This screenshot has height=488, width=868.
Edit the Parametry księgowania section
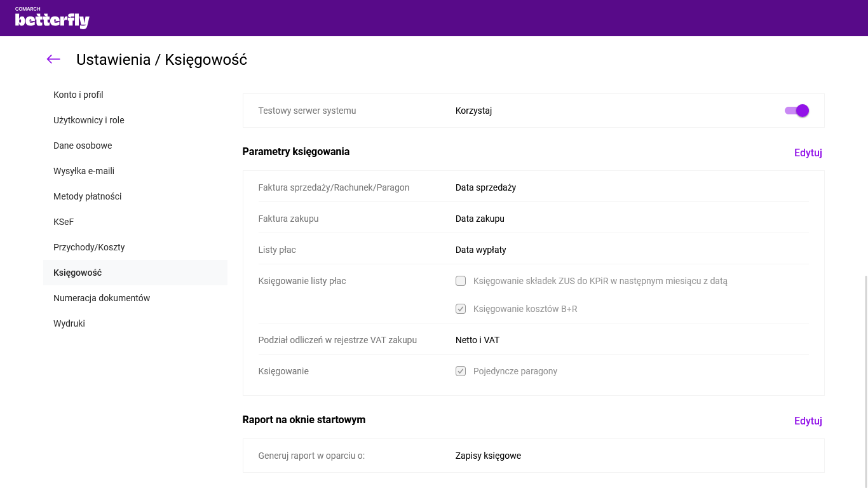[808, 152]
